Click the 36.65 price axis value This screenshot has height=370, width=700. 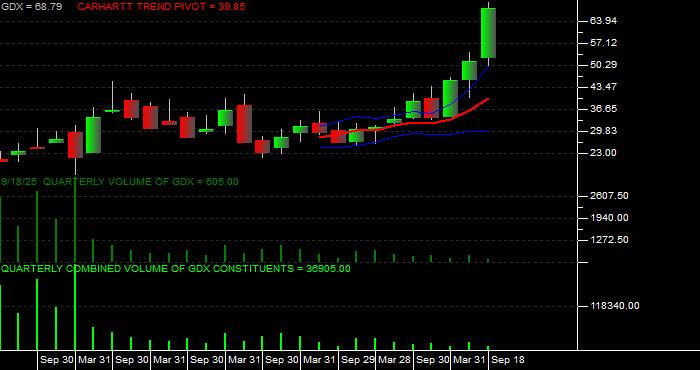click(603, 109)
